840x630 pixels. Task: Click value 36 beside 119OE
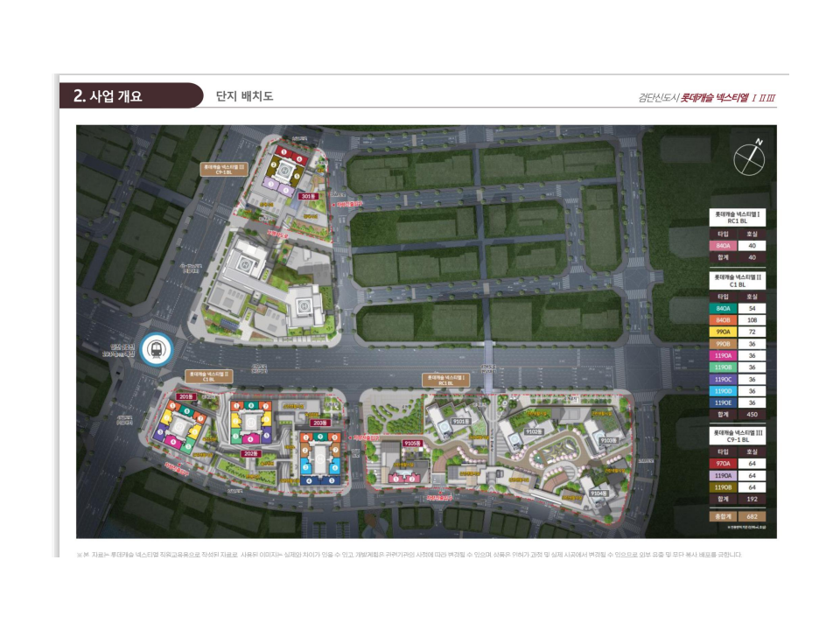(x=752, y=402)
